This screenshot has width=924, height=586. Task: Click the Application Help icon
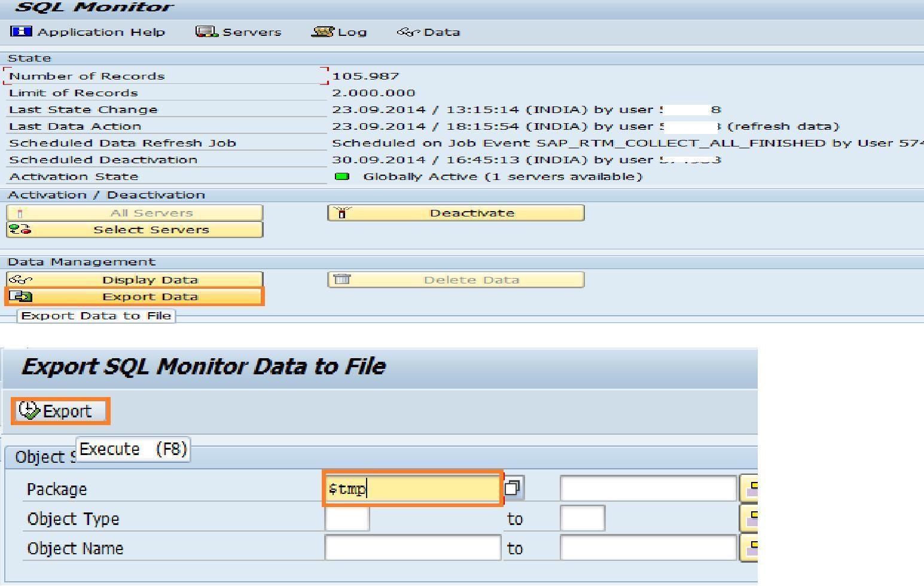click(22, 31)
